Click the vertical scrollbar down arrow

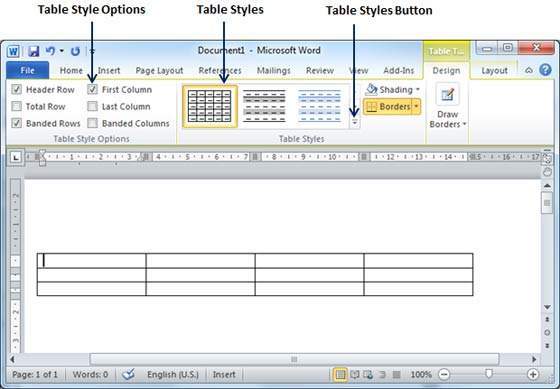point(547,307)
